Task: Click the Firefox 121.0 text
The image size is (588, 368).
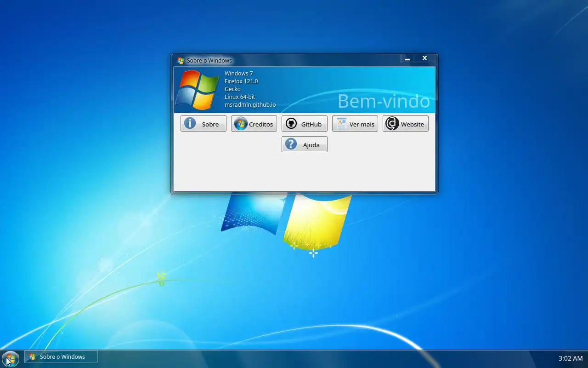Action: coord(241,81)
